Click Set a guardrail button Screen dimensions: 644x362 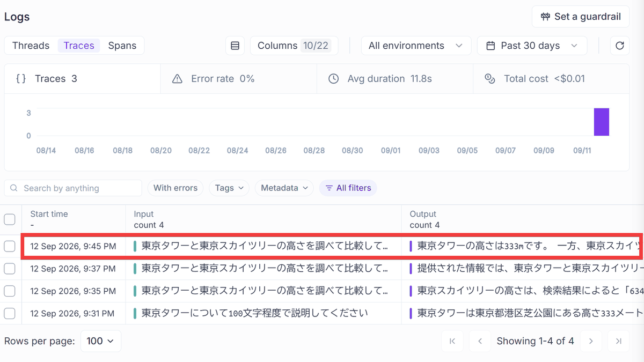pos(581,17)
